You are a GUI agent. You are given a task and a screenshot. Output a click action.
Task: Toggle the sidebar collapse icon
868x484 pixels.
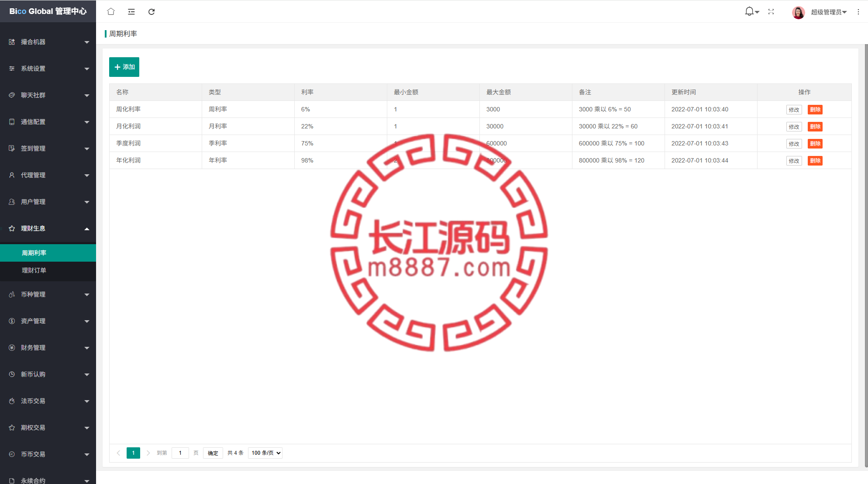pos(131,12)
